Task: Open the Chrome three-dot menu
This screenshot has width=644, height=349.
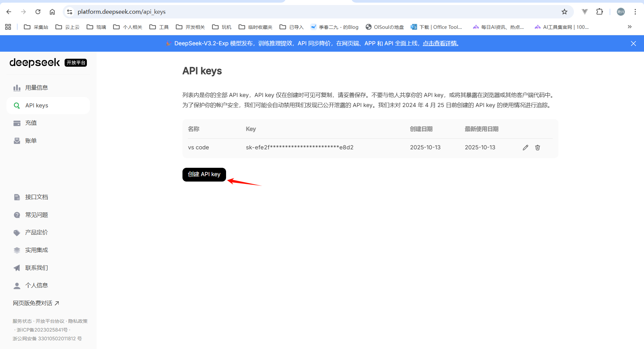Action: [x=635, y=12]
